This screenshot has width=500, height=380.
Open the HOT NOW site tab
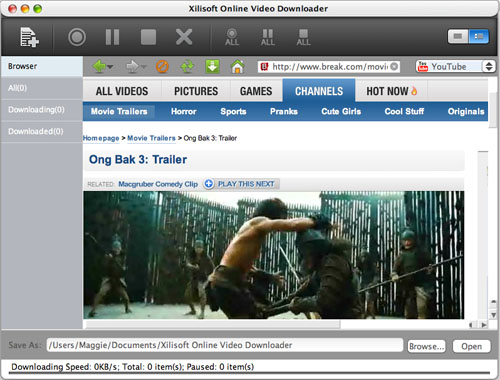pyautogui.click(x=392, y=91)
